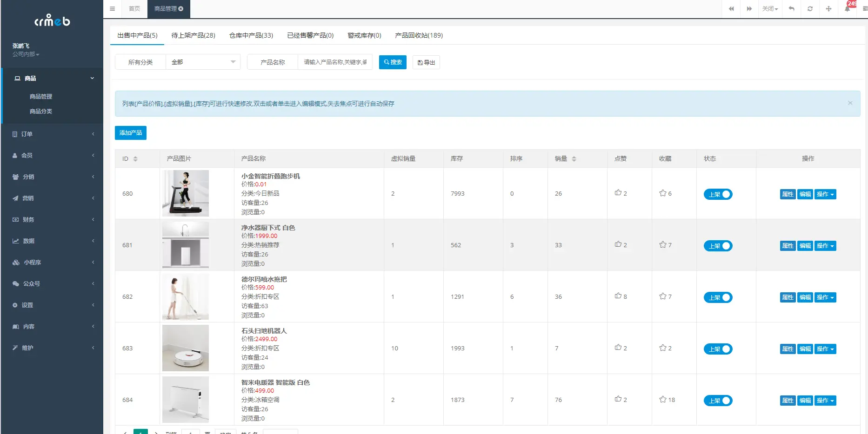
Task: Open 操作 dropdown for 小金智能折叠跑步机
Action: tap(825, 194)
